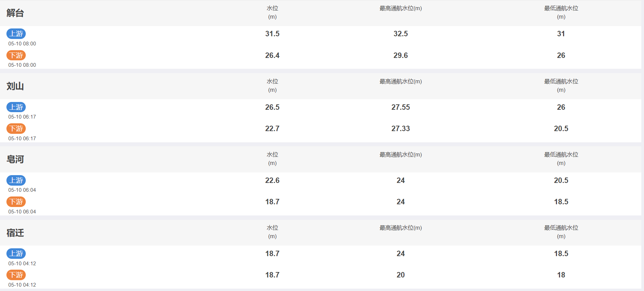Click the orange 下游 badge under 宿迁
Viewport: 644px width, 291px height.
click(x=16, y=275)
